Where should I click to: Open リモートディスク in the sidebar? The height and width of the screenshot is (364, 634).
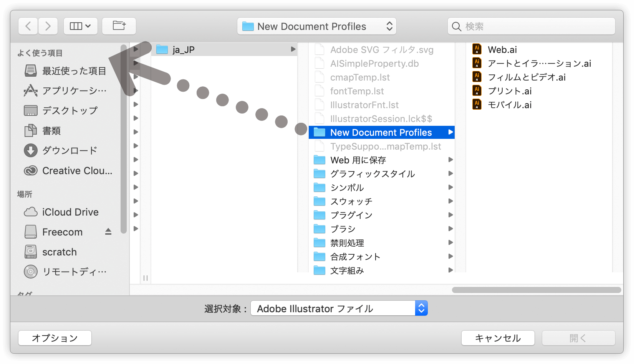point(65,272)
